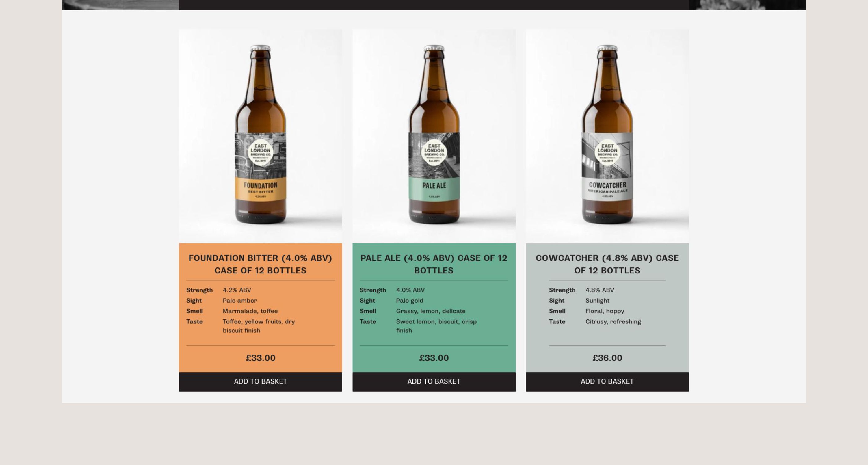Click the green Pale Ale bottle label
This screenshot has height=465, width=868.
[x=434, y=189]
